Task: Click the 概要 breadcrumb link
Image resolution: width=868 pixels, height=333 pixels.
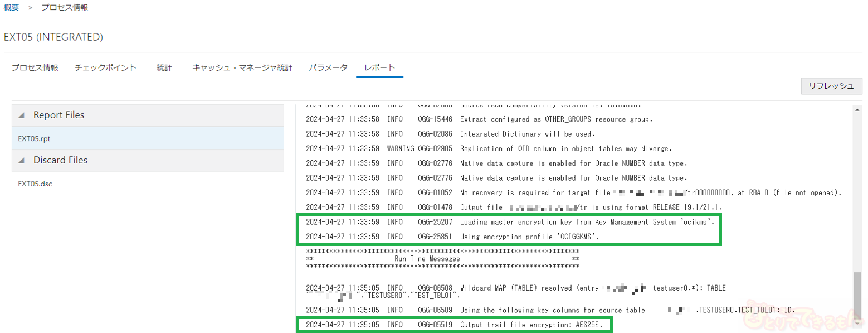Action: [11, 7]
